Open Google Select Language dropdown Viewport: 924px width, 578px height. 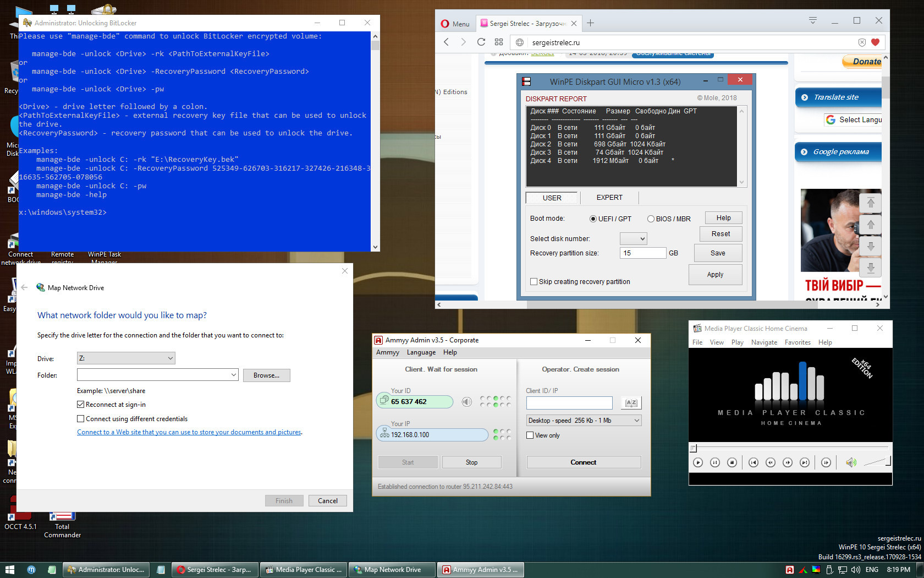click(854, 119)
